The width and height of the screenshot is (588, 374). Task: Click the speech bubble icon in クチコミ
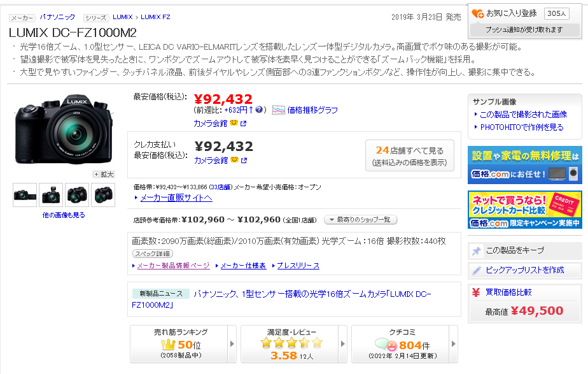coord(386,344)
